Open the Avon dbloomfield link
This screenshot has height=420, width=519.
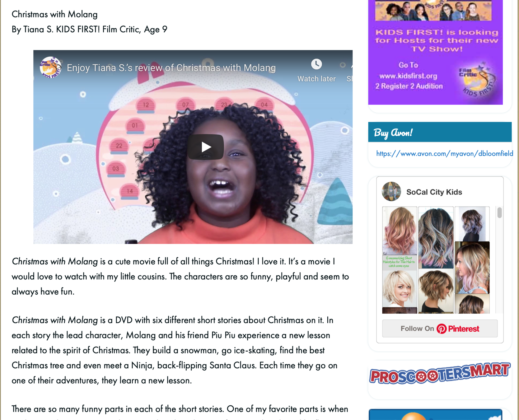pyautogui.click(x=444, y=153)
